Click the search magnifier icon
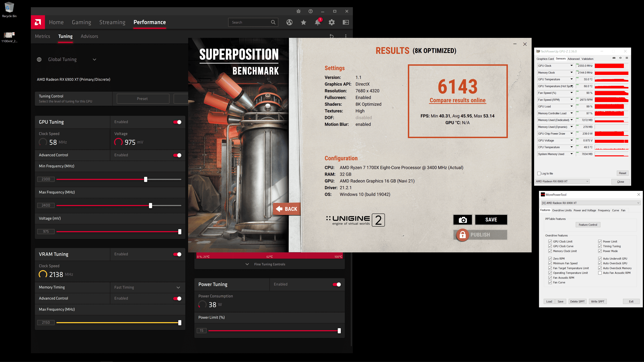The height and width of the screenshot is (362, 644). click(273, 22)
